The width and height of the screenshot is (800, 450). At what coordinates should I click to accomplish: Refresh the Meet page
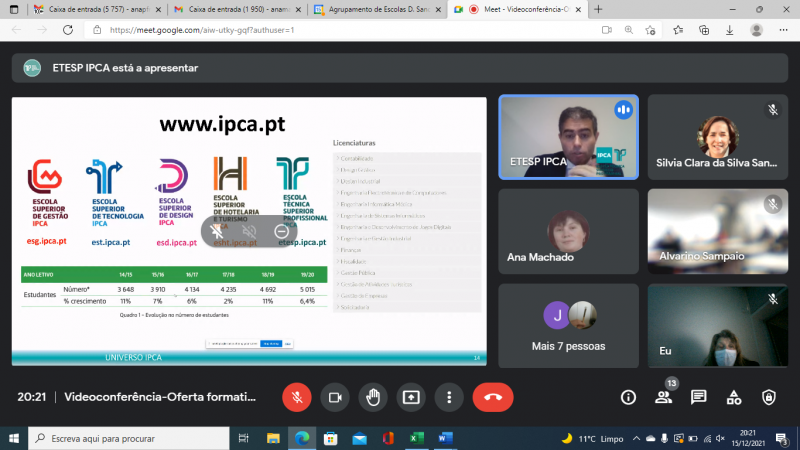click(x=67, y=30)
